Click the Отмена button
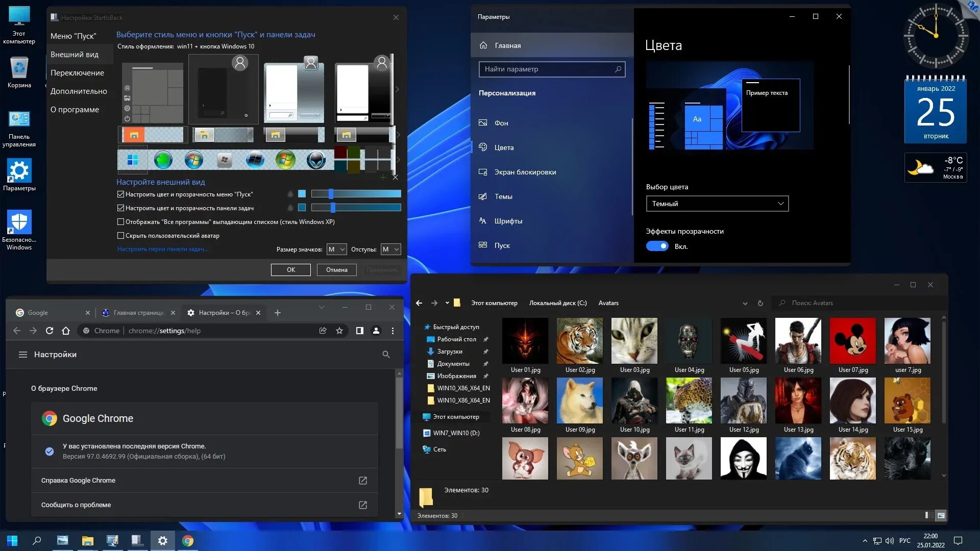This screenshot has width=980, height=551. [336, 270]
